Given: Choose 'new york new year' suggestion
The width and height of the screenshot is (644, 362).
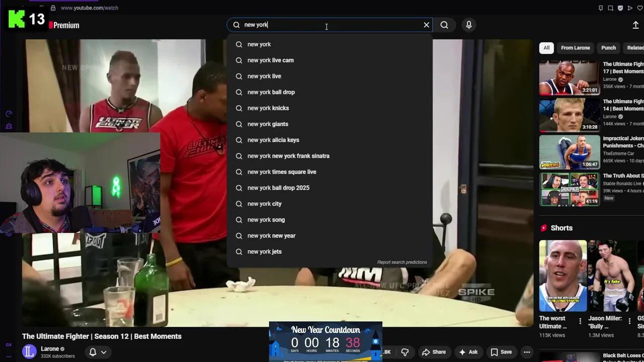Looking at the screenshot, I should tap(330, 235).
